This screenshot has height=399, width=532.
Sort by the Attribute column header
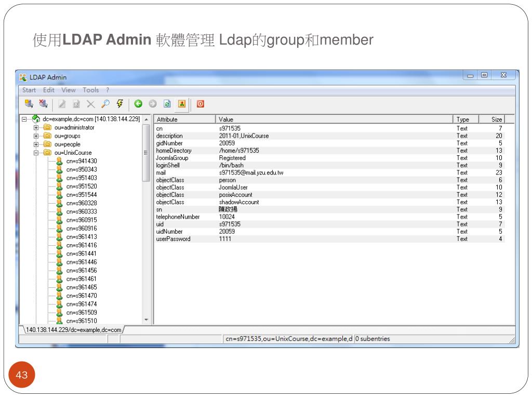click(x=185, y=119)
